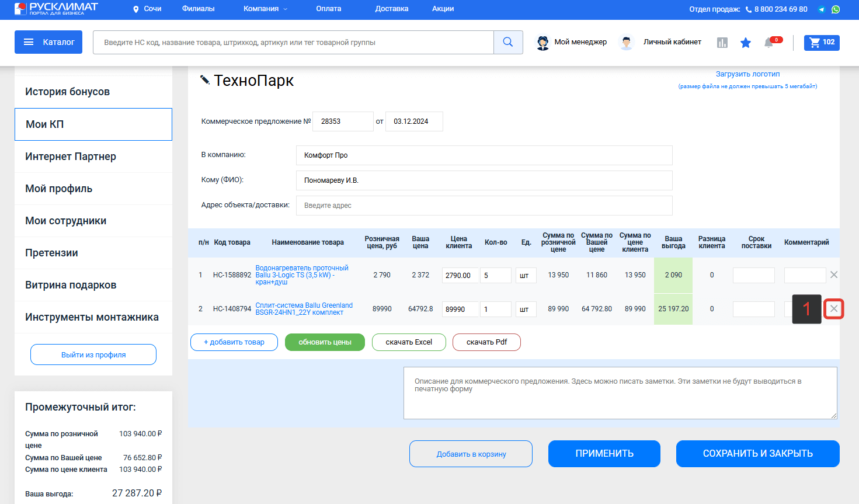Open Водонагреватель проточный Ballu 3-Logic link
859x504 pixels.
click(302, 275)
